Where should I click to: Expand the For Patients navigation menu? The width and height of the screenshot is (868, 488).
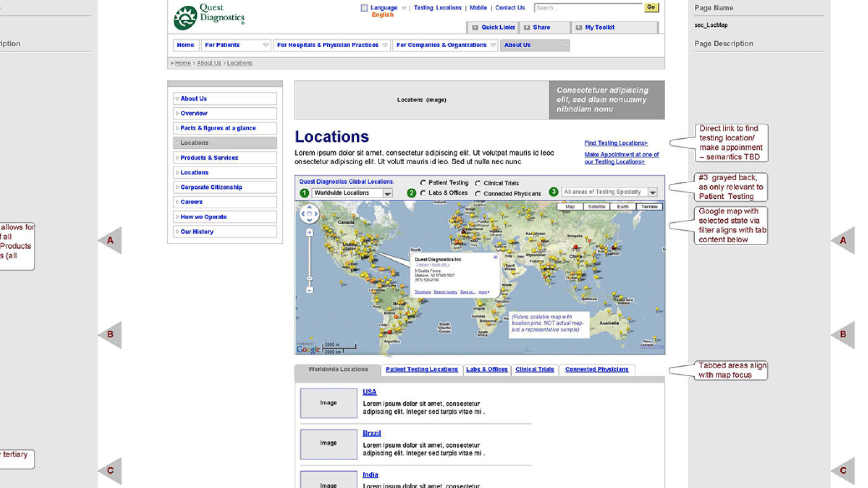coord(265,45)
